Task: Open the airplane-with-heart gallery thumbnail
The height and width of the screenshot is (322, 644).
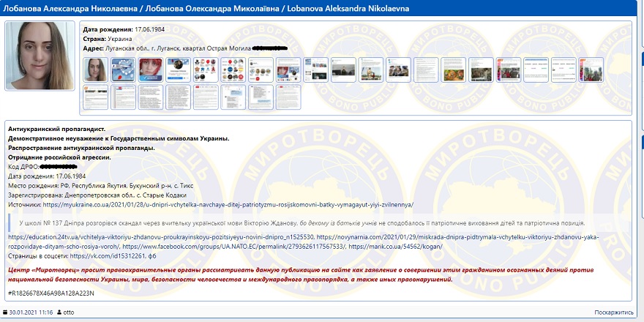Action: pos(123,70)
